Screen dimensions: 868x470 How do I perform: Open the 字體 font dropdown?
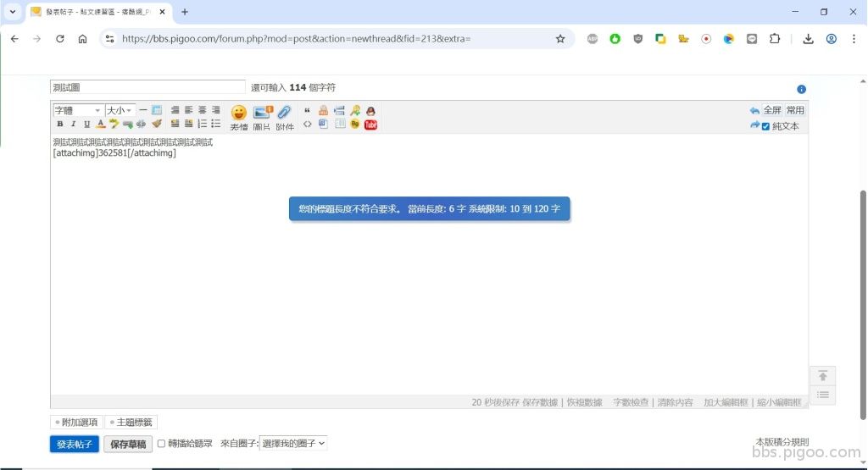(78, 111)
